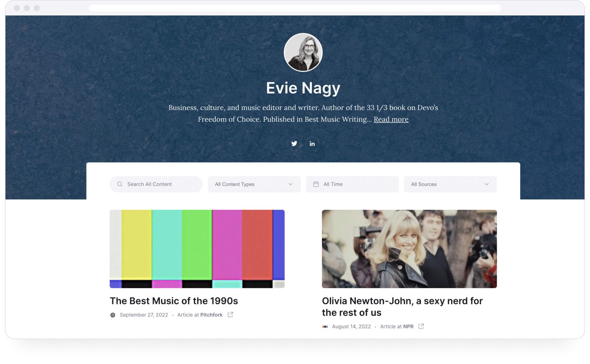
Task: Open external link icon next to Pitchfork
Action: pos(230,315)
